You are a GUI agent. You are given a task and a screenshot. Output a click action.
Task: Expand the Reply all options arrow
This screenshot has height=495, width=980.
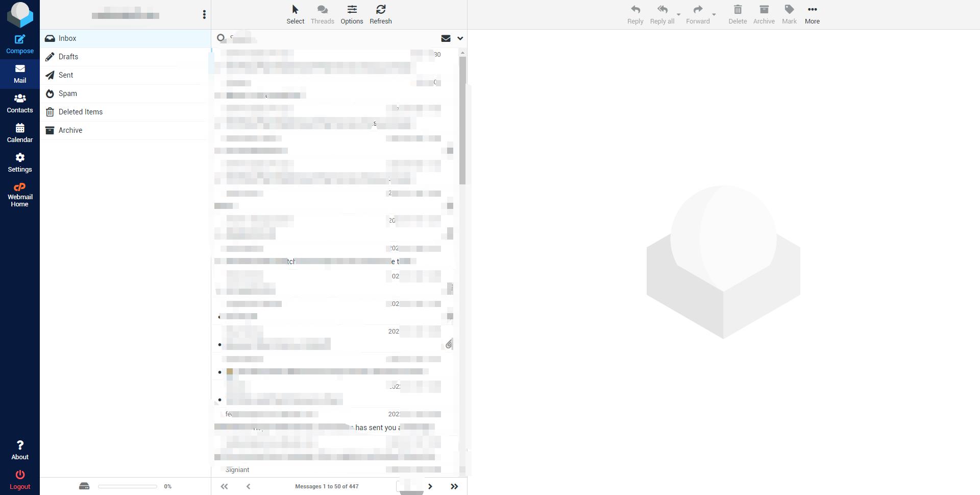click(679, 14)
